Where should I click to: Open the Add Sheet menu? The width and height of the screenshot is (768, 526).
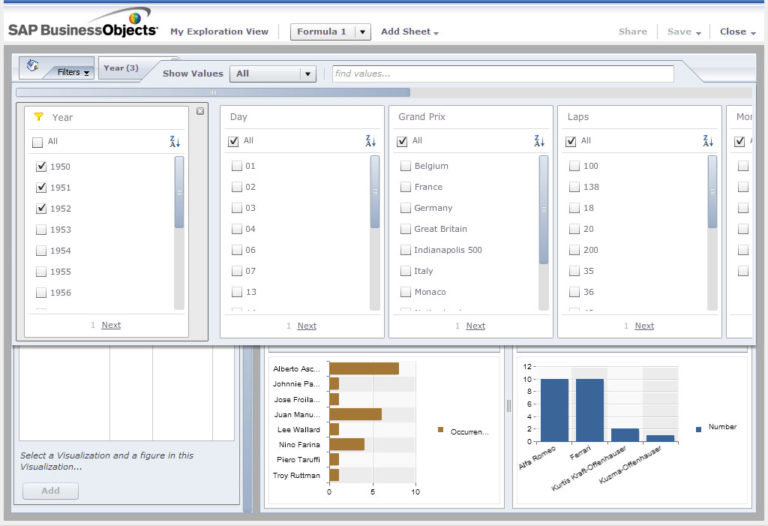[x=409, y=32]
